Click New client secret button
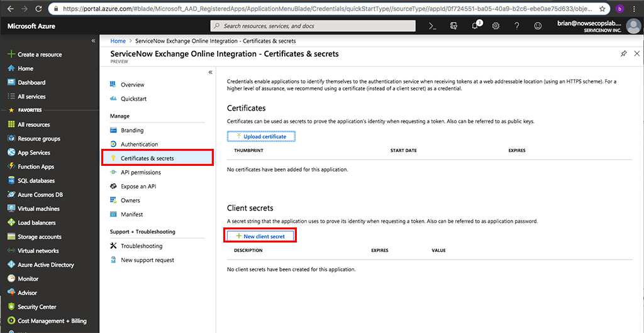This screenshot has width=644, height=333. (261, 236)
